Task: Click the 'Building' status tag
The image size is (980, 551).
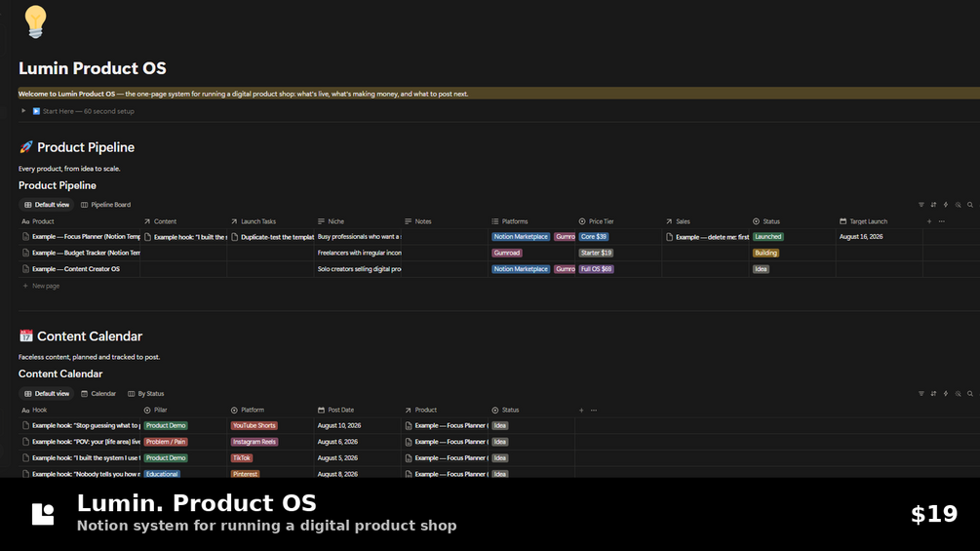Action: coord(765,253)
